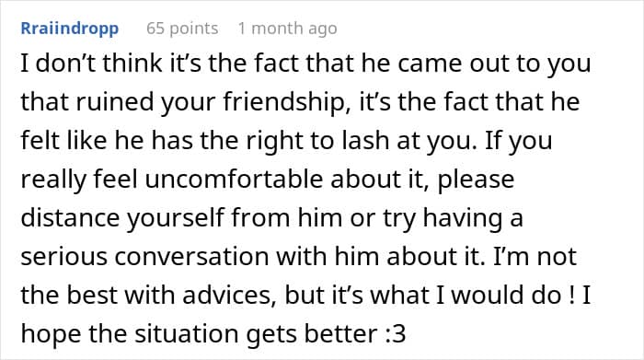Image resolution: width=644 pixels, height=360 pixels.
Task: Click the phrase "distance yourself" in the comment
Action: 122,218
